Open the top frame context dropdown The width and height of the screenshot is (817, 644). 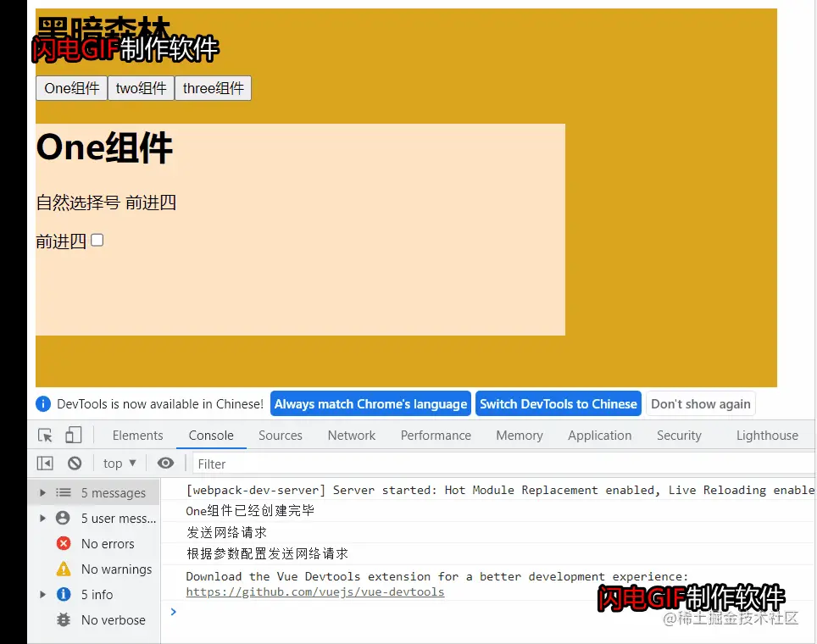(119, 463)
